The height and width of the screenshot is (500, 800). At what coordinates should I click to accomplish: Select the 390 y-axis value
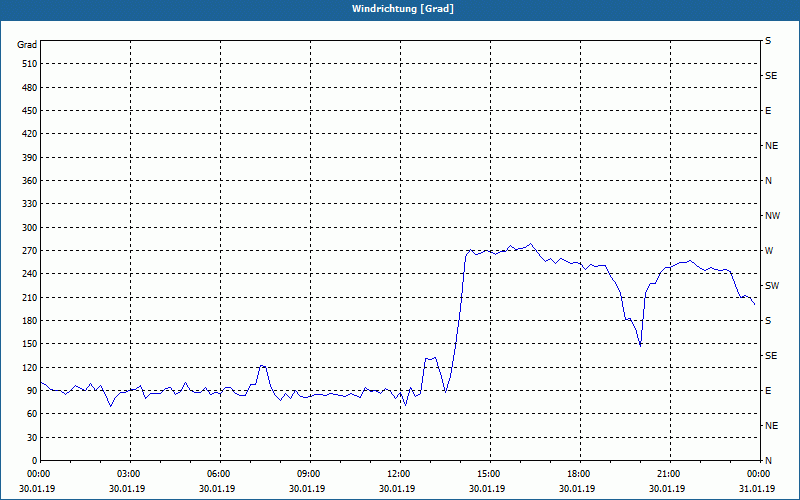(30, 158)
